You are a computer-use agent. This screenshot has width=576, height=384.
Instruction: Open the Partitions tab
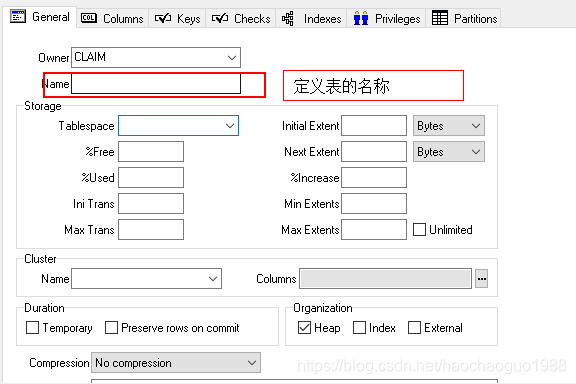tap(464, 18)
